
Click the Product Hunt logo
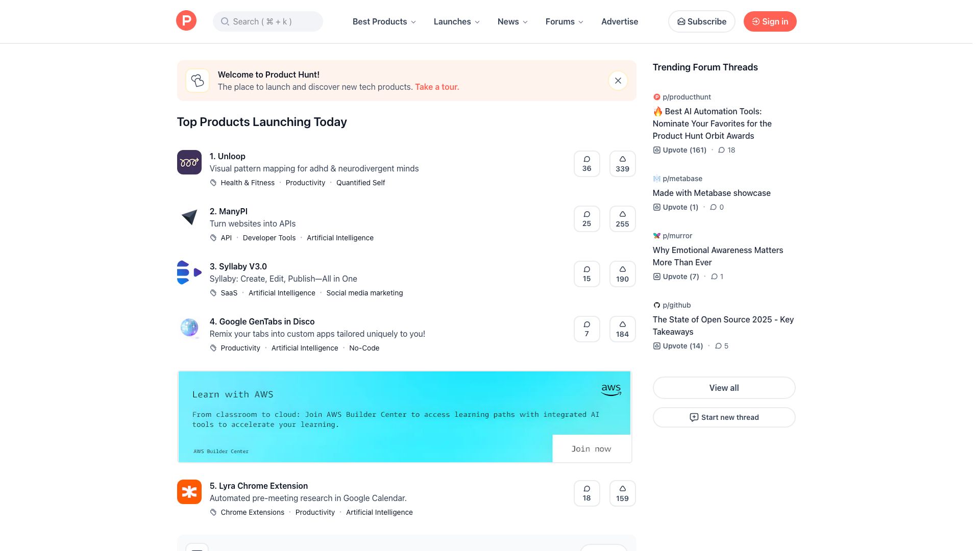(x=186, y=20)
